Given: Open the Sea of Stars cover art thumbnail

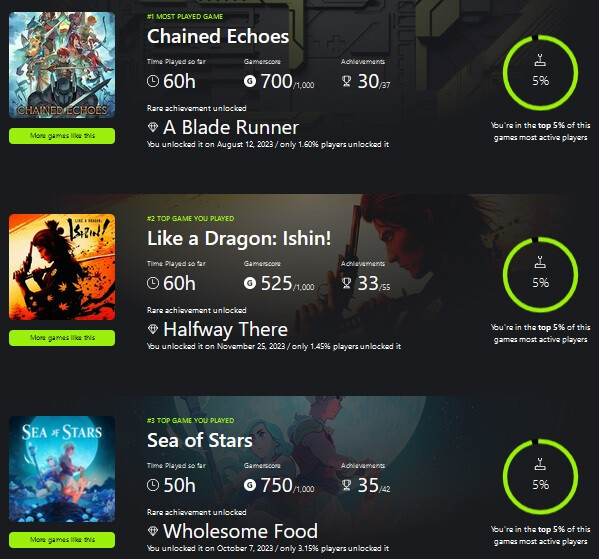Looking at the screenshot, I should click(62, 469).
